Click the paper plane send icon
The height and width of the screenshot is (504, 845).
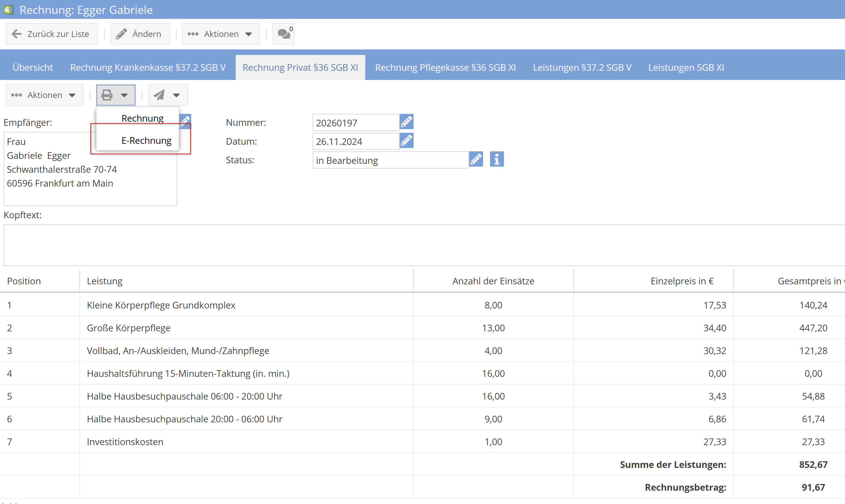point(159,95)
